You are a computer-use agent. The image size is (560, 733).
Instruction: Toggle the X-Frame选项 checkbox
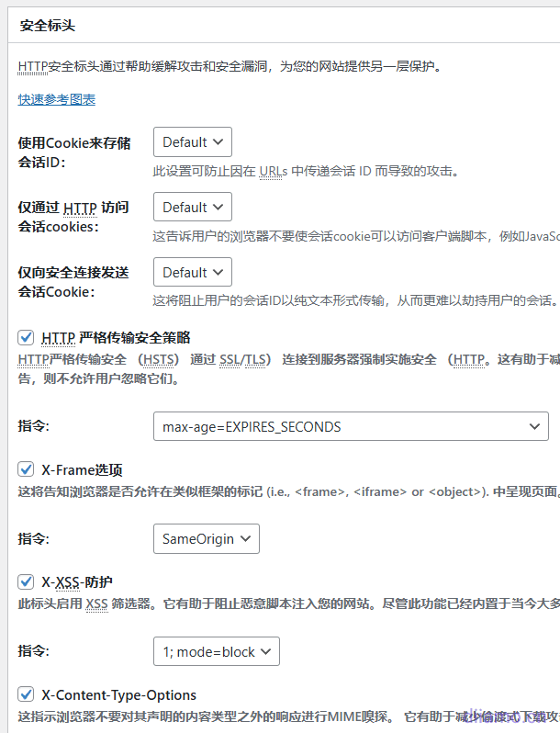[x=27, y=469]
